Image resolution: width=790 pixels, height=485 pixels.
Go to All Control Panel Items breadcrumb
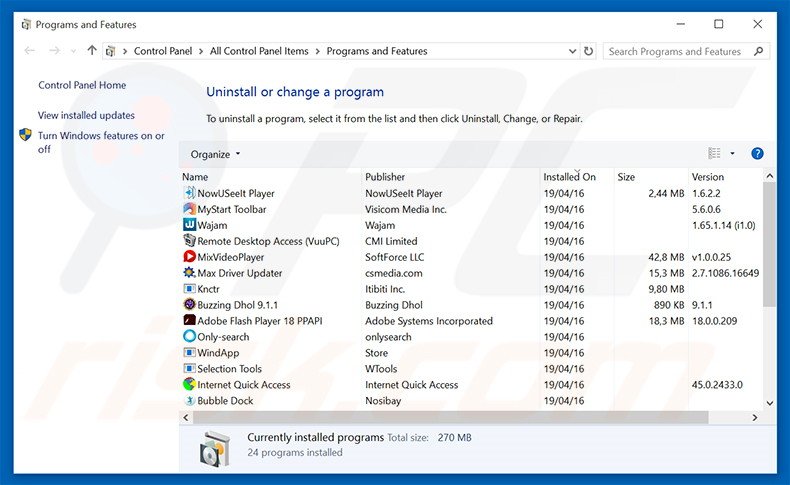tap(259, 51)
